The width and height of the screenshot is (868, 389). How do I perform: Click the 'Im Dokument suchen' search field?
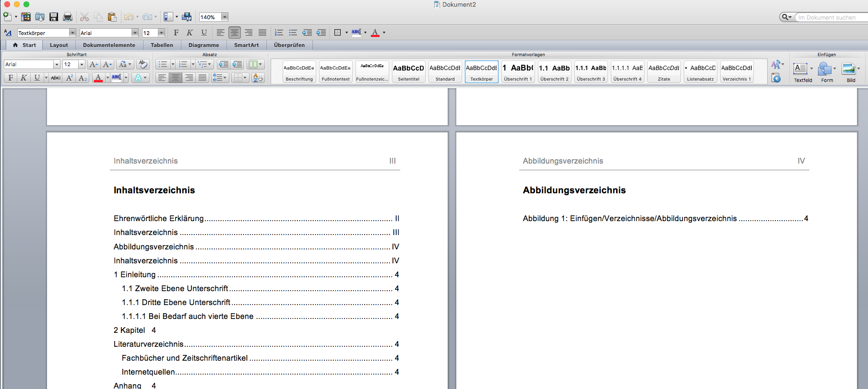click(831, 17)
